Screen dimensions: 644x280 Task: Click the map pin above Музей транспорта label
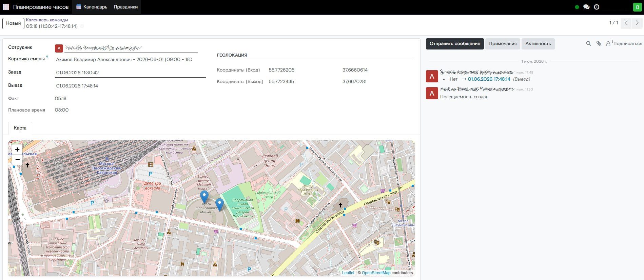(x=204, y=197)
